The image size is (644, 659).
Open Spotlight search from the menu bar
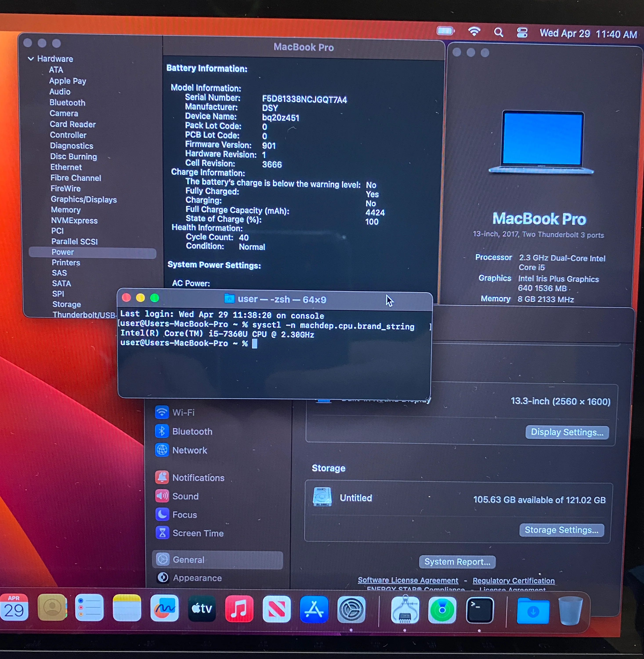pos(499,33)
